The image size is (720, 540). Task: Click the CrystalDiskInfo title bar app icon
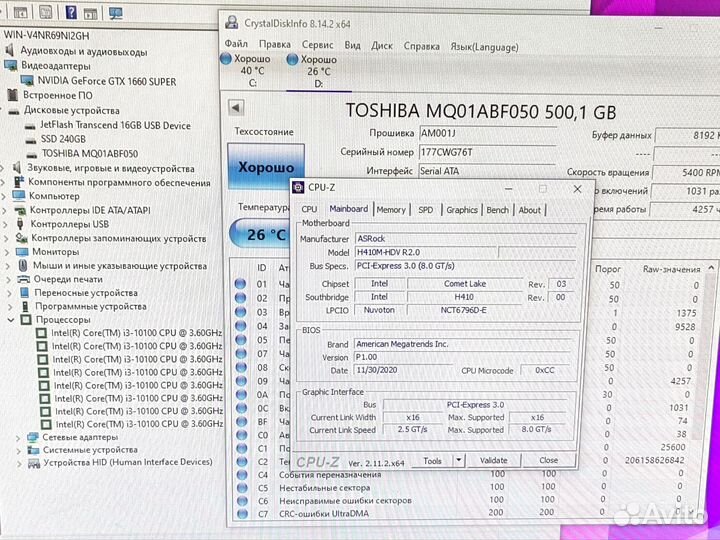(232, 23)
